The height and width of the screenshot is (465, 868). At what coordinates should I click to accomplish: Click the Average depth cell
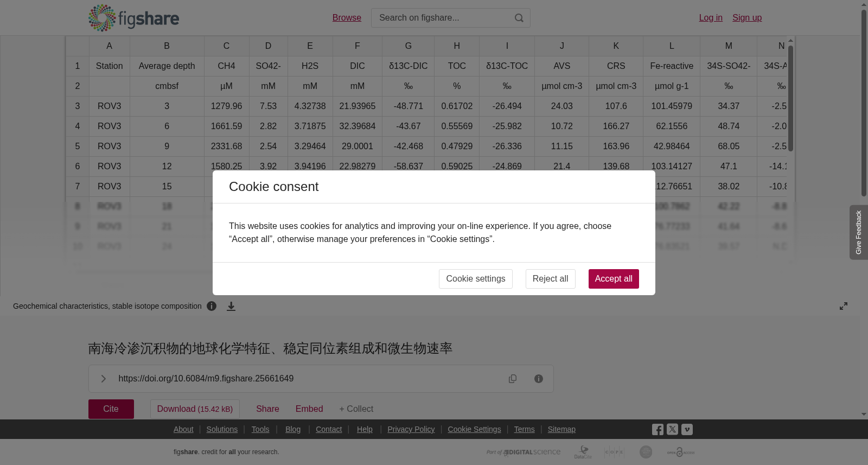167,66
